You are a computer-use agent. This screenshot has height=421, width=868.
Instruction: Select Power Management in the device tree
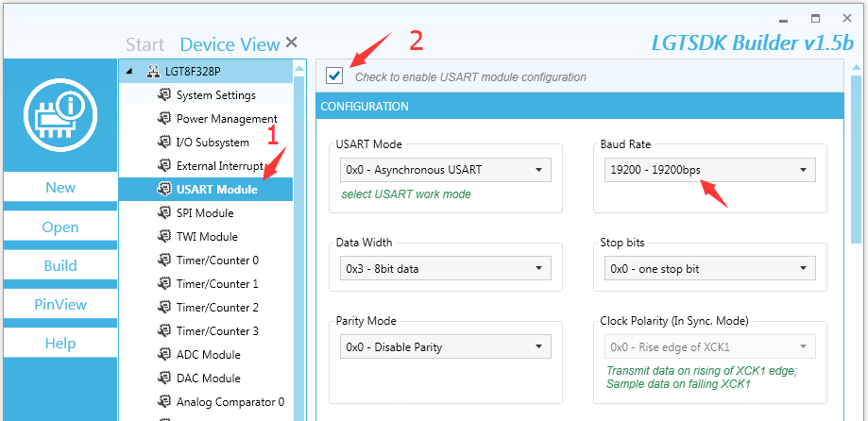(x=227, y=118)
